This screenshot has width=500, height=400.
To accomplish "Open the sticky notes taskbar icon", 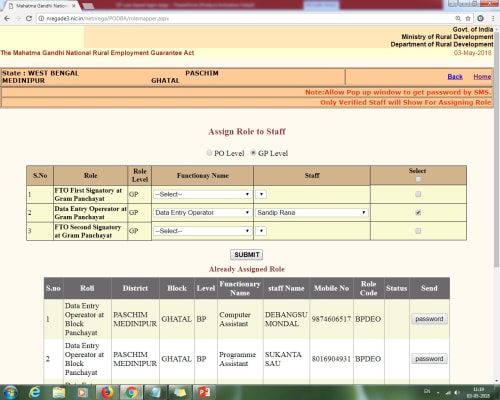I will 180,392.
